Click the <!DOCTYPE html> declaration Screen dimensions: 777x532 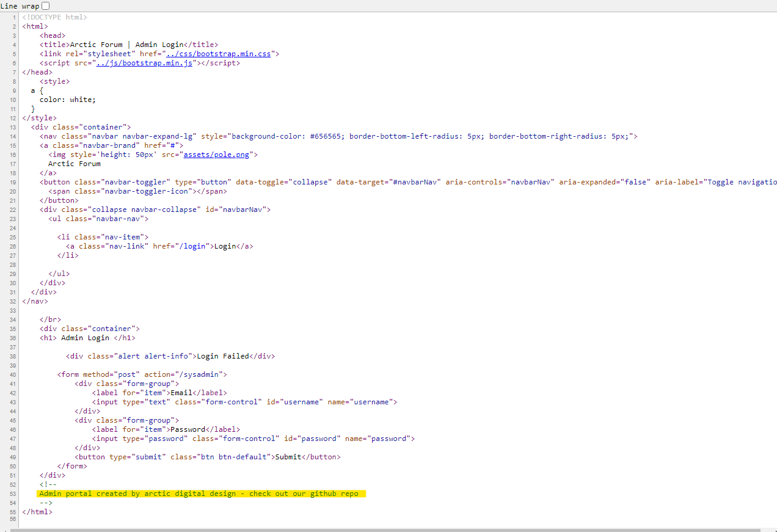click(x=54, y=17)
